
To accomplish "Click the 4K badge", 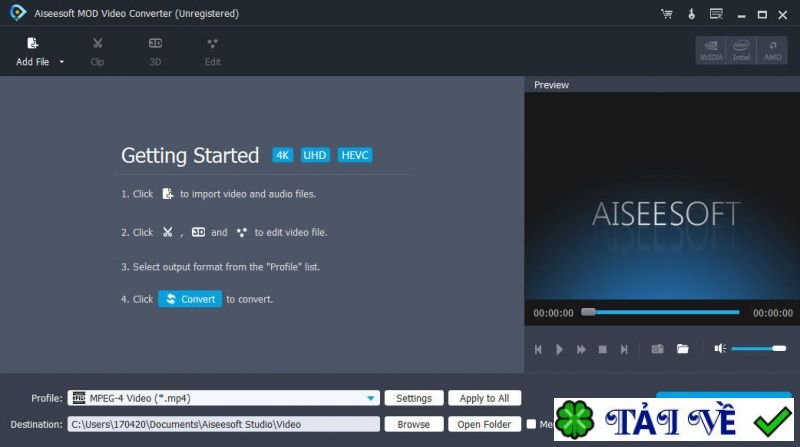I will coord(282,155).
